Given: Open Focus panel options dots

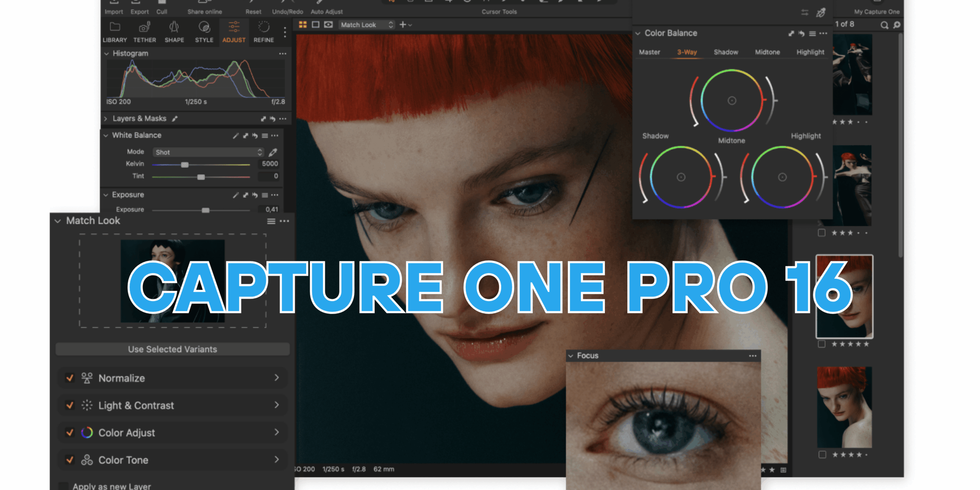Looking at the screenshot, I should [753, 356].
